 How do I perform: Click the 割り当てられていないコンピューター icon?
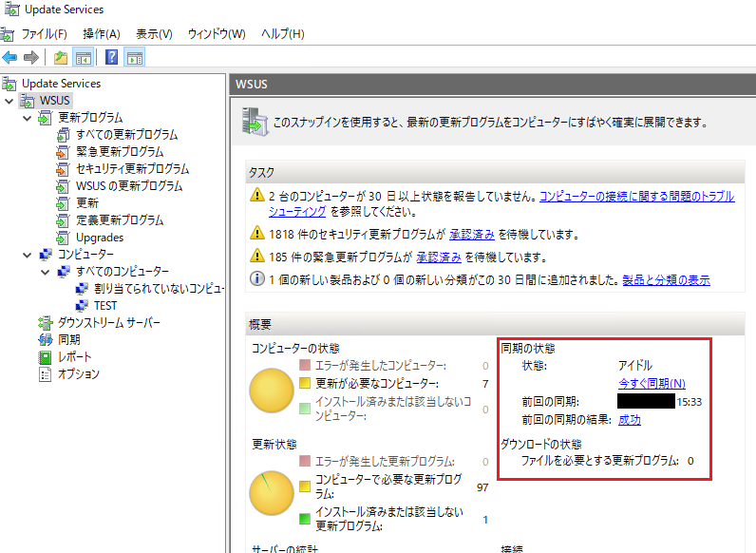[82, 289]
